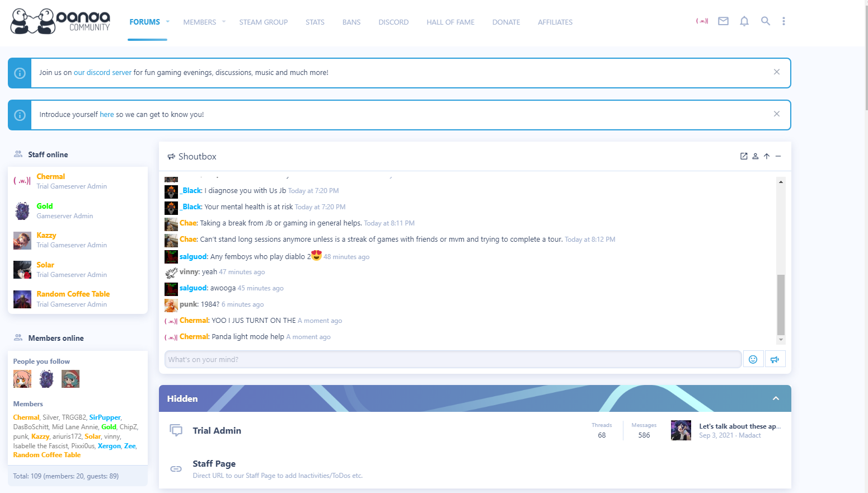Open the Steam Group menu item

click(x=263, y=22)
